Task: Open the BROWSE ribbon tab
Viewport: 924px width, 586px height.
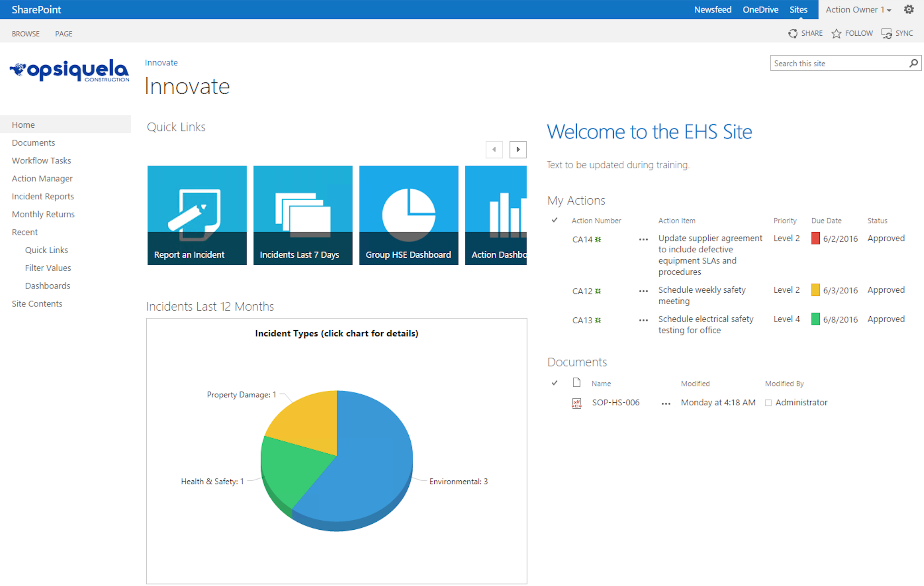Action: [26, 34]
